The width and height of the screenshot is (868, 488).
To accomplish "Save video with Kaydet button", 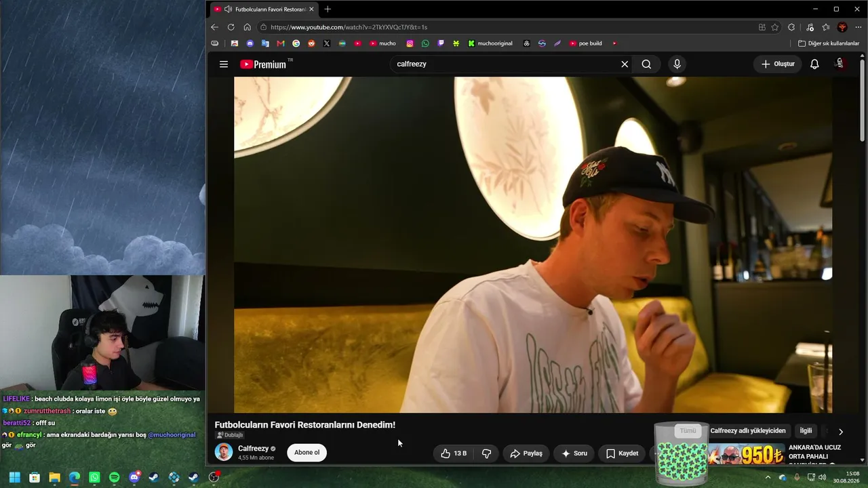I will 622,453.
